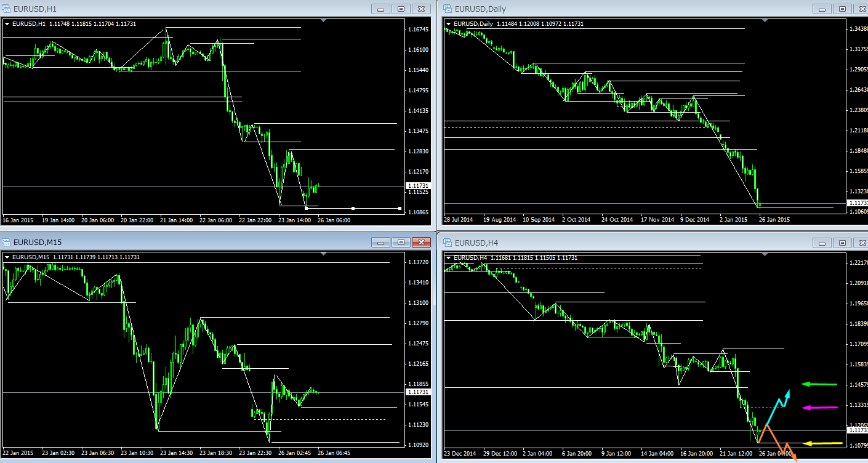Expand the triangle beside the EURUSD,H4 chart label

coord(448,257)
